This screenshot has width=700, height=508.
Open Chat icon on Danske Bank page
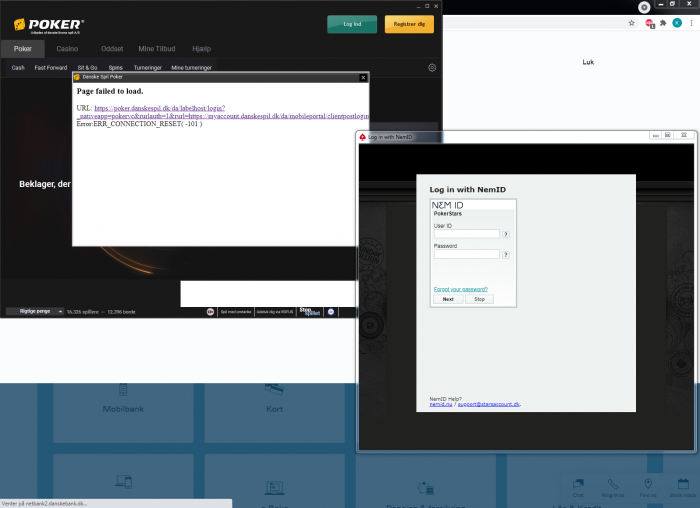click(x=578, y=484)
